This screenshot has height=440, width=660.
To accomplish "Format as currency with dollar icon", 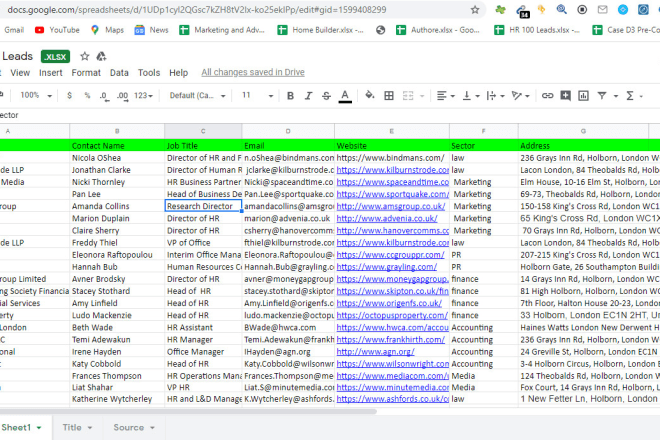I will point(69,96).
